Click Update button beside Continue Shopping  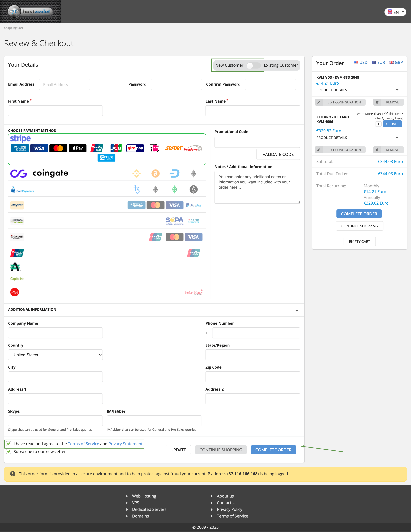[178, 450]
